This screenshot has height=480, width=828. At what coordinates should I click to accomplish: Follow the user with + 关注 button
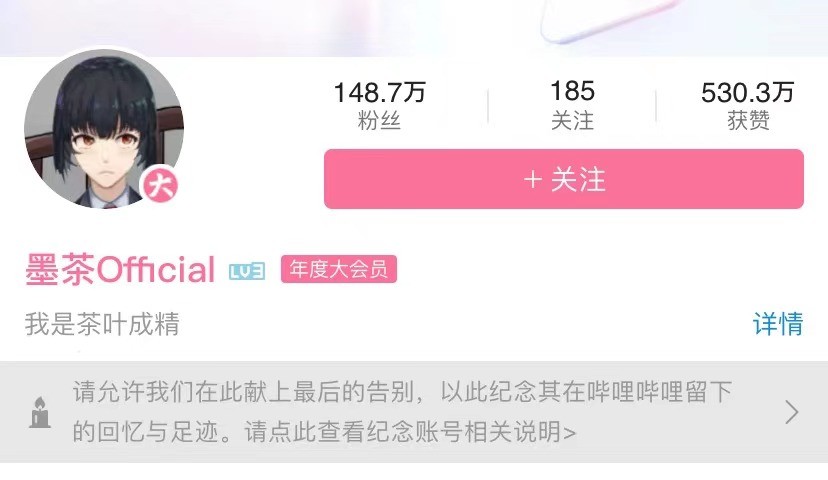coord(563,179)
